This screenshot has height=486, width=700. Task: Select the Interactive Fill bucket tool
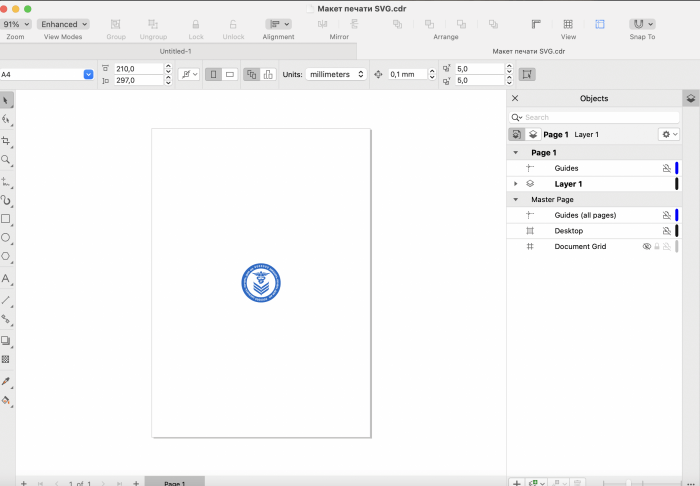tap(6, 400)
